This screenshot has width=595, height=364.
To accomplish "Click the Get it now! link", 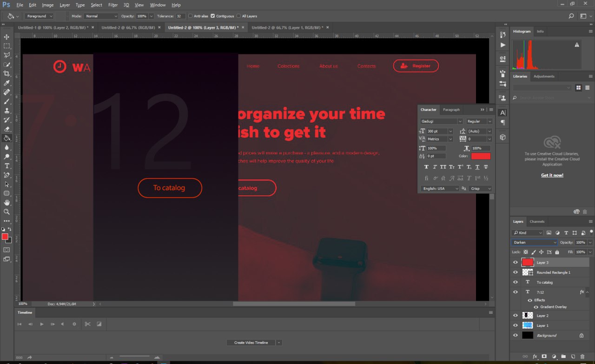I will coord(552,175).
